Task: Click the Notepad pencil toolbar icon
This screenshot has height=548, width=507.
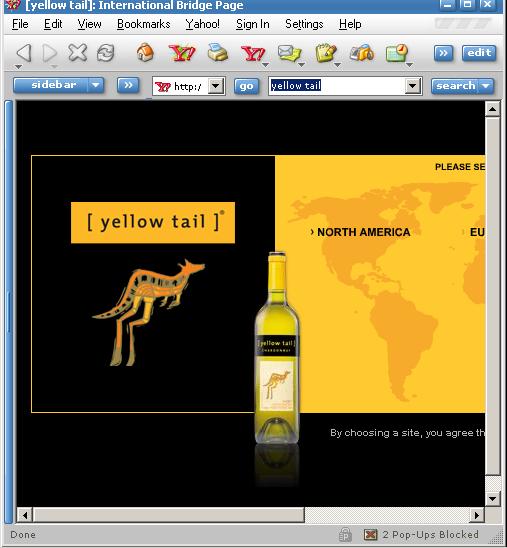Action: tap(326, 53)
